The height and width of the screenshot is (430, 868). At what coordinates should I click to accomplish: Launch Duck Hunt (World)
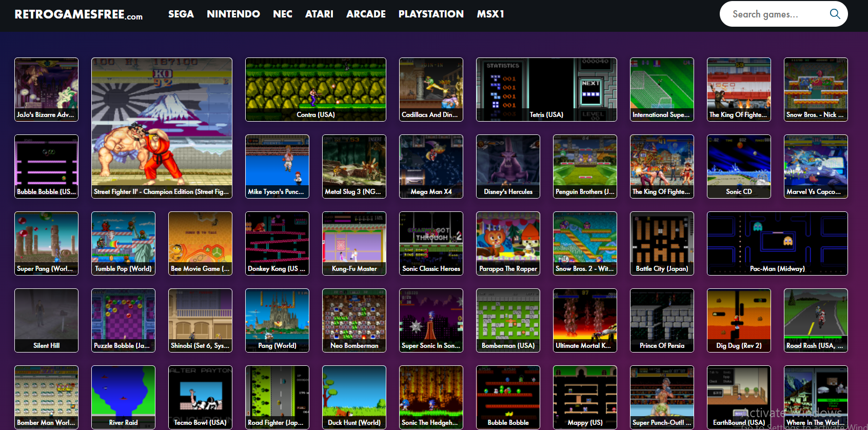coord(354,397)
